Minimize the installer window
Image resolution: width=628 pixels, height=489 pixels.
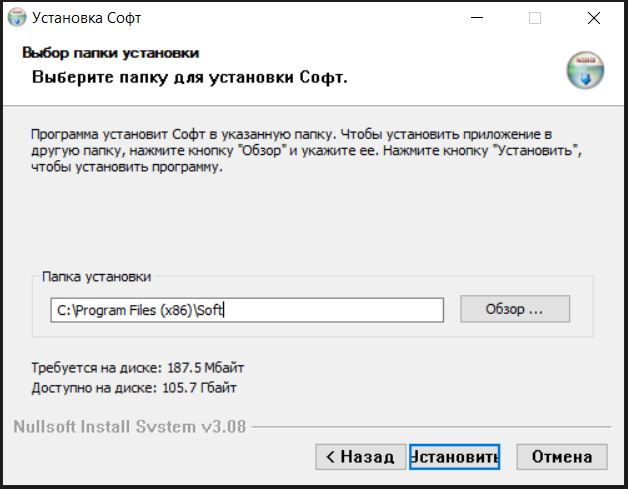(x=477, y=18)
